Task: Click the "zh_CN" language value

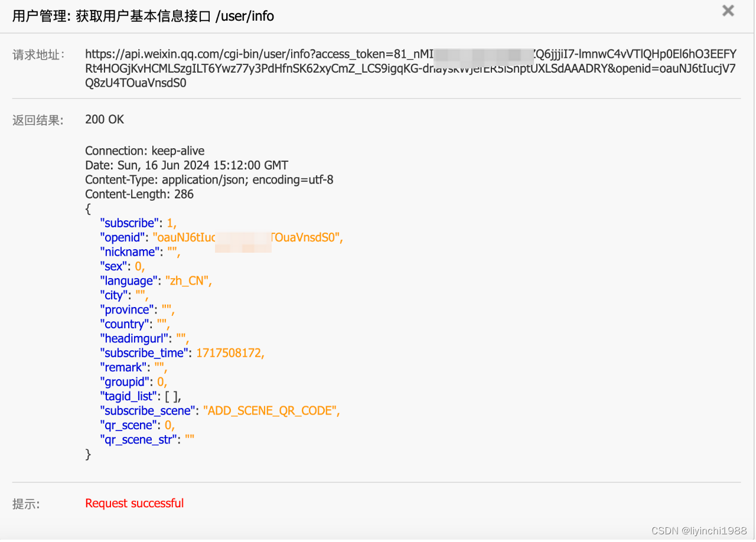Action: click(188, 281)
